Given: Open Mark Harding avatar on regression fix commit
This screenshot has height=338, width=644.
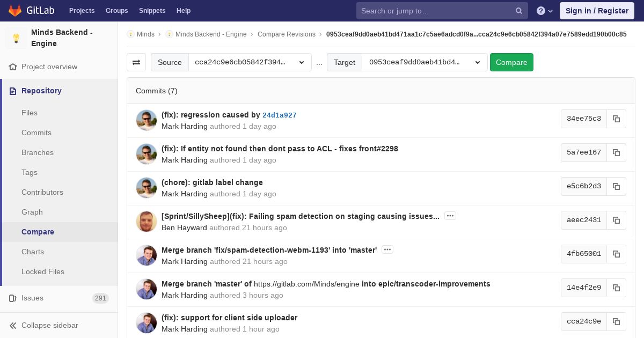Looking at the screenshot, I should pyautogui.click(x=147, y=121).
